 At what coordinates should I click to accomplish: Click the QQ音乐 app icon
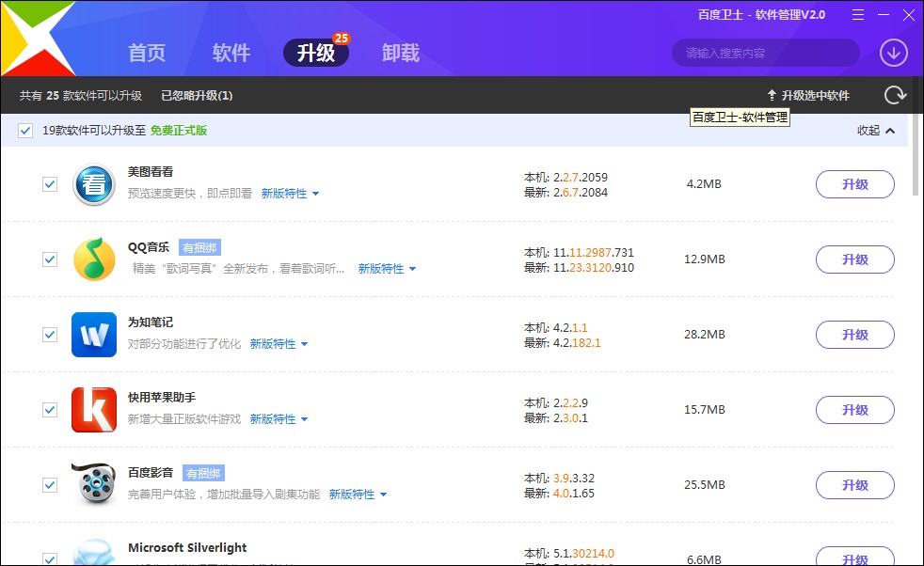click(94, 259)
